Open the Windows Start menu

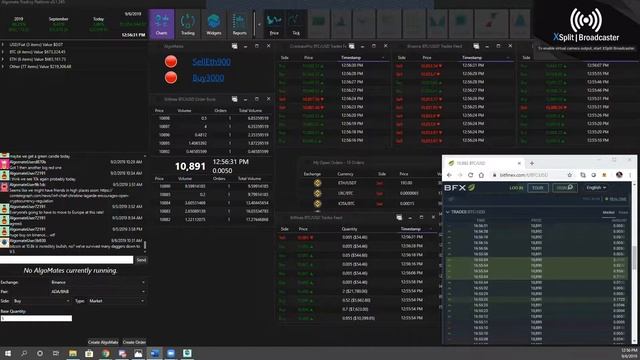[8, 353]
